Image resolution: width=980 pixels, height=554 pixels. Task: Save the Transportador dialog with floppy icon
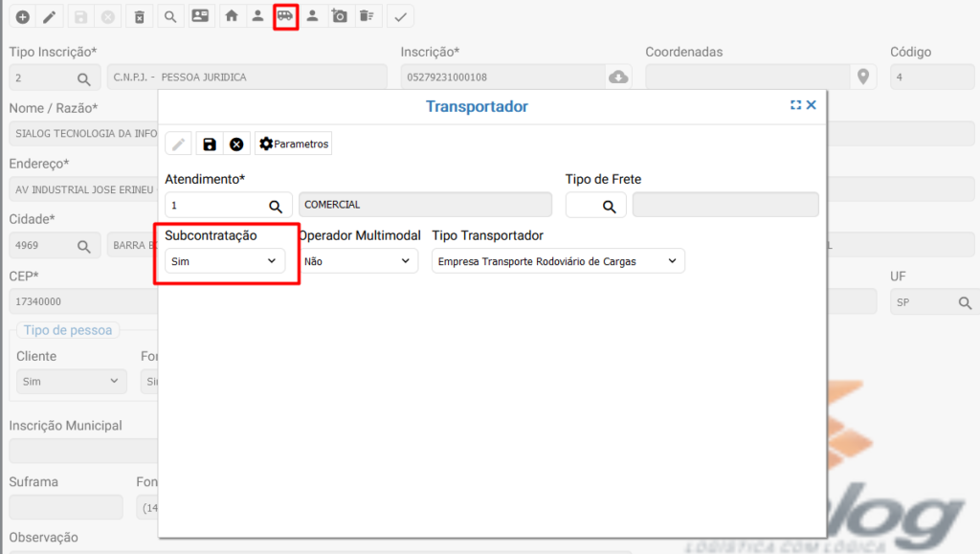pyautogui.click(x=210, y=144)
